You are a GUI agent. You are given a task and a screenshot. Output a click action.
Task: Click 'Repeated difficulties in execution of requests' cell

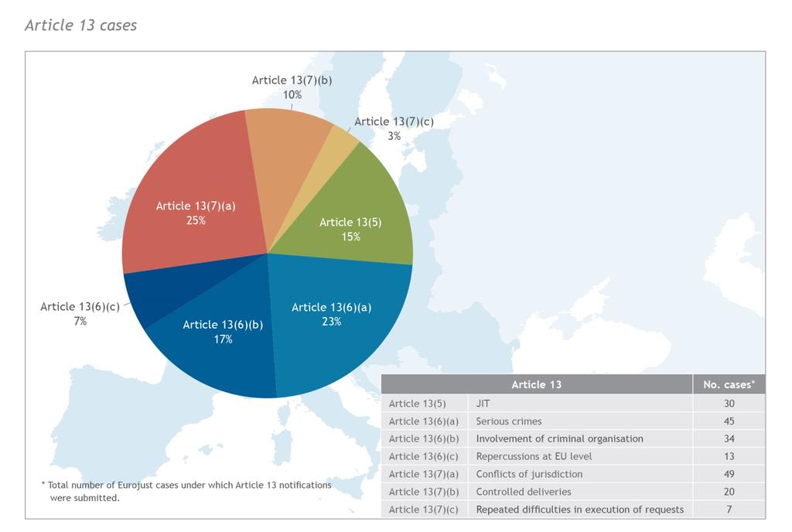click(x=580, y=510)
